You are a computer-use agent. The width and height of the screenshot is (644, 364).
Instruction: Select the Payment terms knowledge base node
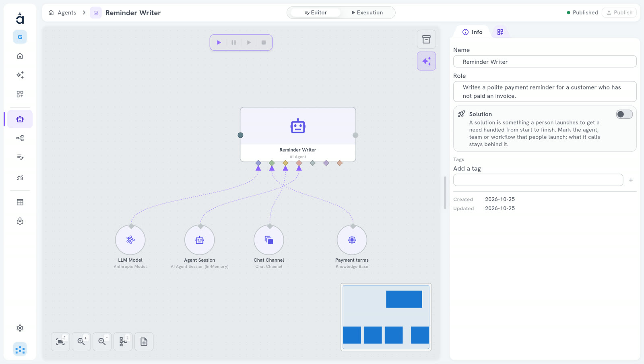point(352,240)
